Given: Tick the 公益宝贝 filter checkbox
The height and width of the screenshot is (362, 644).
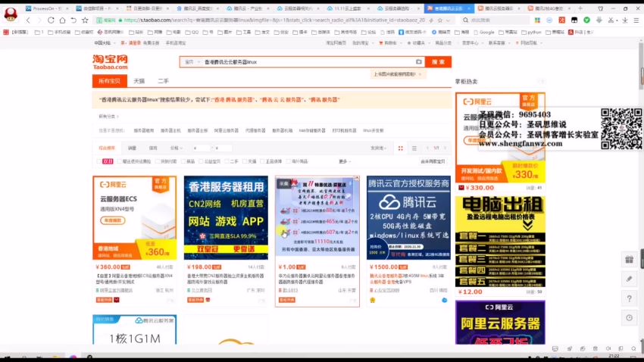Looking at the screenshot, I should [201, 162].
